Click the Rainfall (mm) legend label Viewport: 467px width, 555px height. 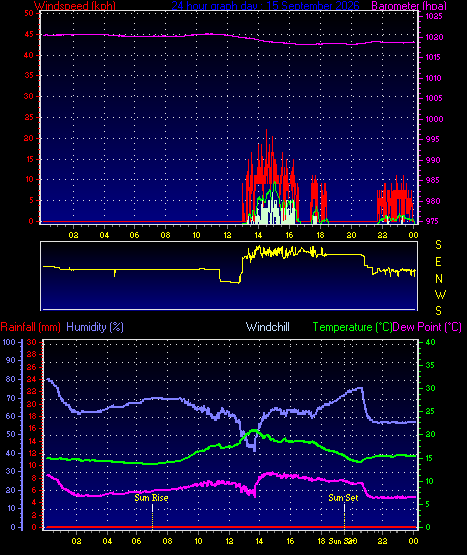30,327
